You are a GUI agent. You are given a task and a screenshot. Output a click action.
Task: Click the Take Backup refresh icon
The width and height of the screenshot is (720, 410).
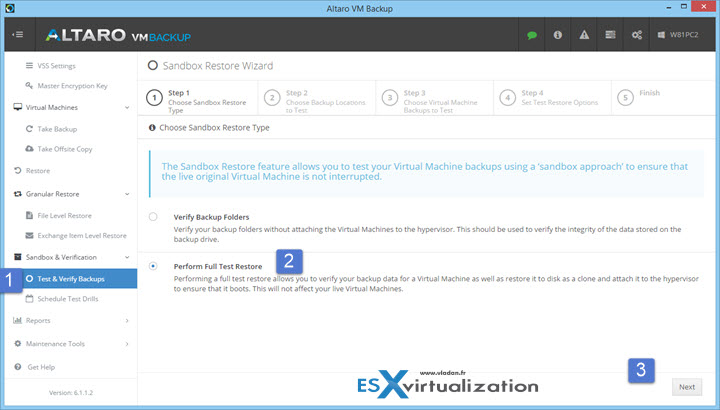(29, 129)
